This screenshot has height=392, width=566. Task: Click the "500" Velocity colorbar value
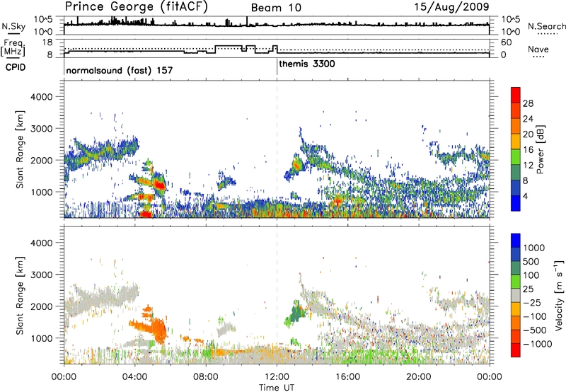531,262
